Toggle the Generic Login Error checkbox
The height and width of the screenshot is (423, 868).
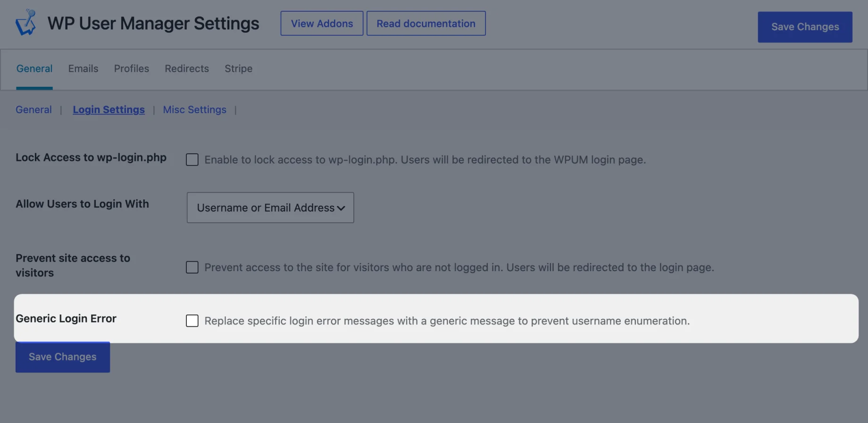pos(192,321)
